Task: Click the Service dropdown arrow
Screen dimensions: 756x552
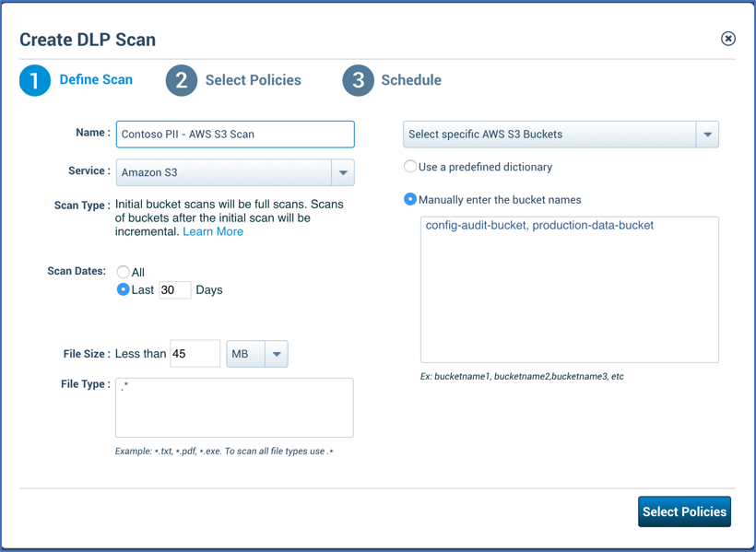Action: (343, 172)
